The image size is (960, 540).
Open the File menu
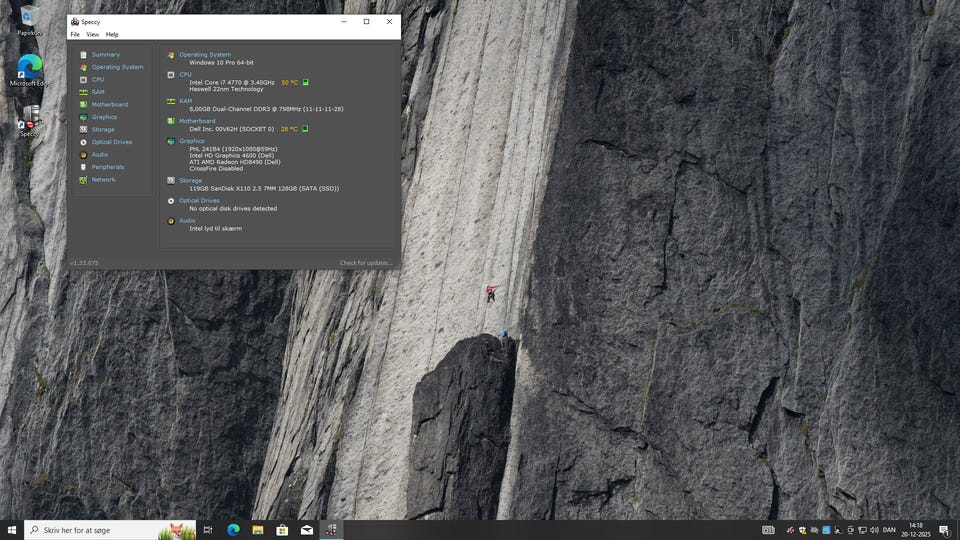(75, 34)
